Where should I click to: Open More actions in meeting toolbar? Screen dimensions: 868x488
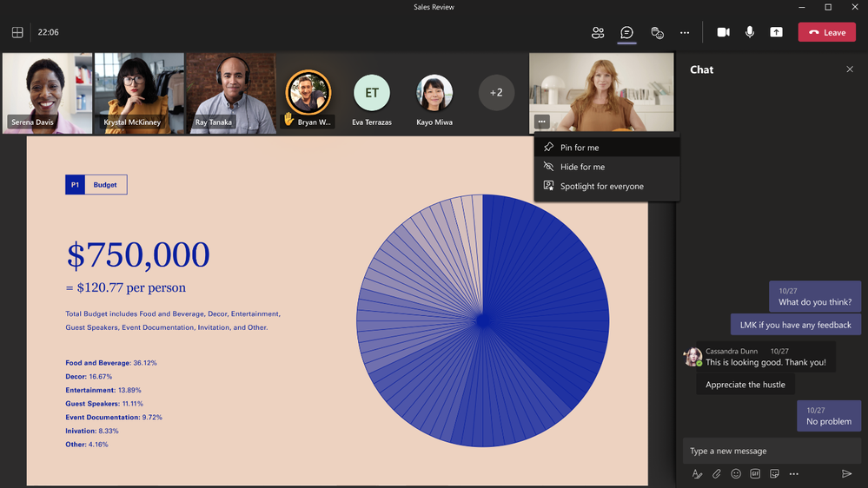point(685,33)
